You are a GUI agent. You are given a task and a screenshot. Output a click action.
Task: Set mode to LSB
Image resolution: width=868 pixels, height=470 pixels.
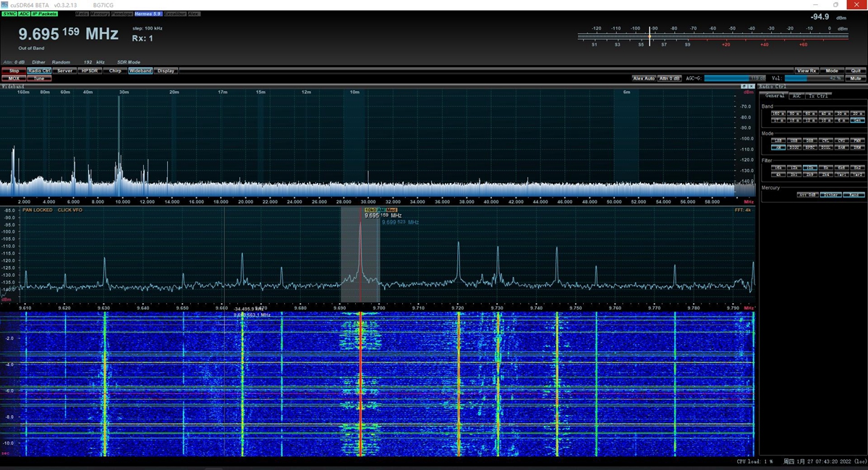click(778, 140)
